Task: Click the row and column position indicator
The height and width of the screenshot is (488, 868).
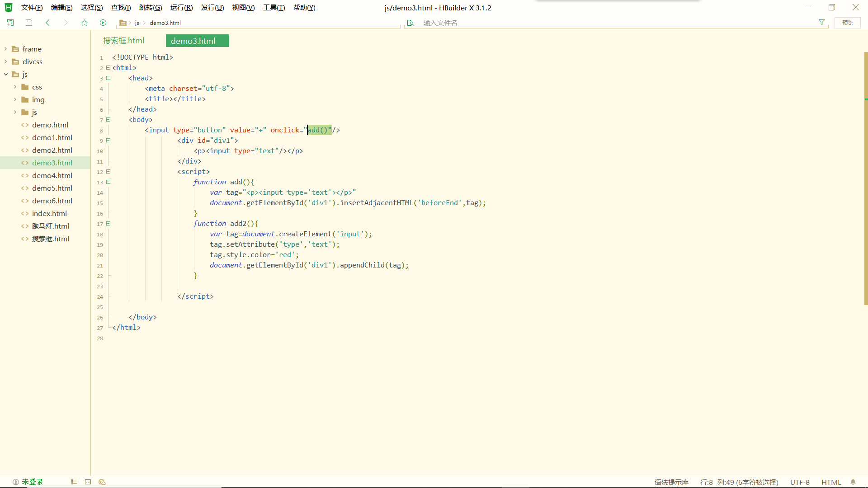Action: pos(739,482)
